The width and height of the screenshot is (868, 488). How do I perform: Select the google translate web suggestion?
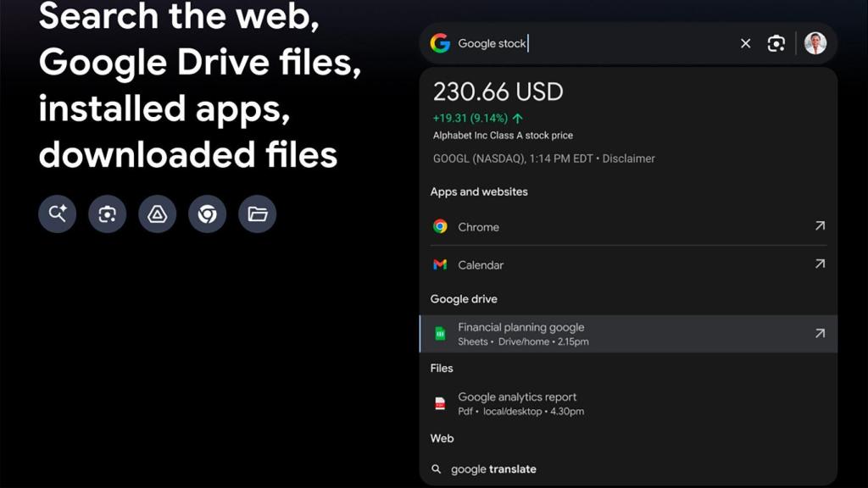tap(493, 469)
